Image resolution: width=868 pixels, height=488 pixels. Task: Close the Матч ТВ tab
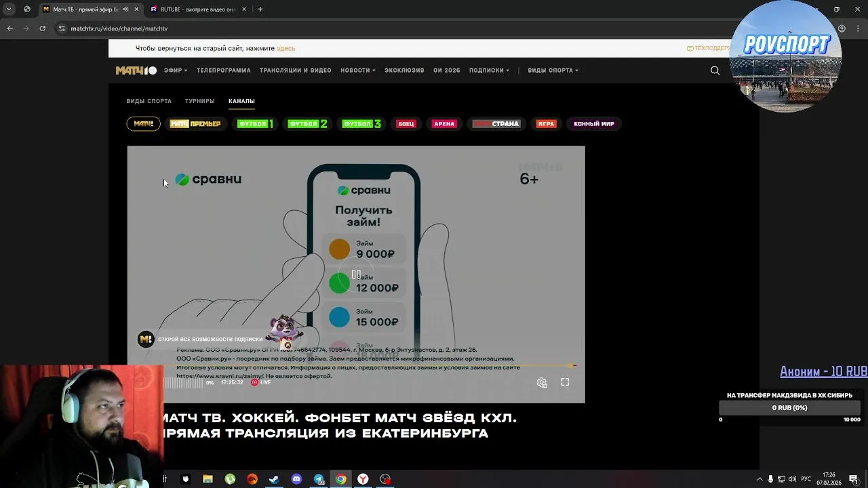(136, 9)
